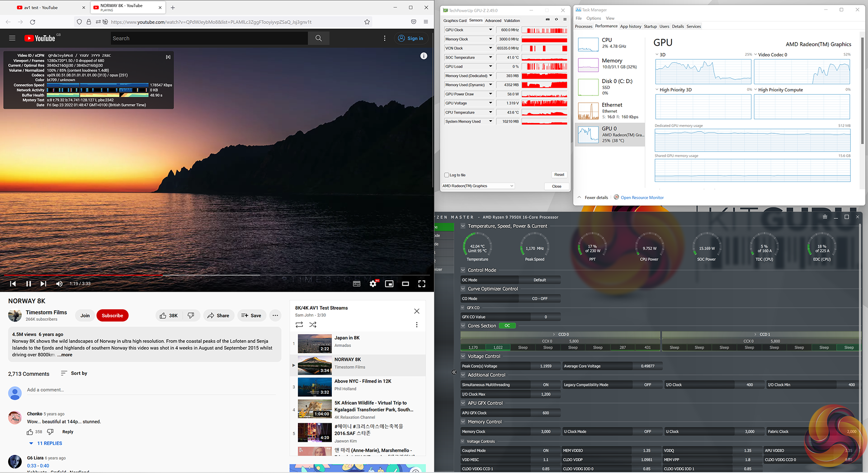Enable Log to file checkbox
Image resolution: width=868 pixels, height=473 pixels.
click(x=447, y=175)
